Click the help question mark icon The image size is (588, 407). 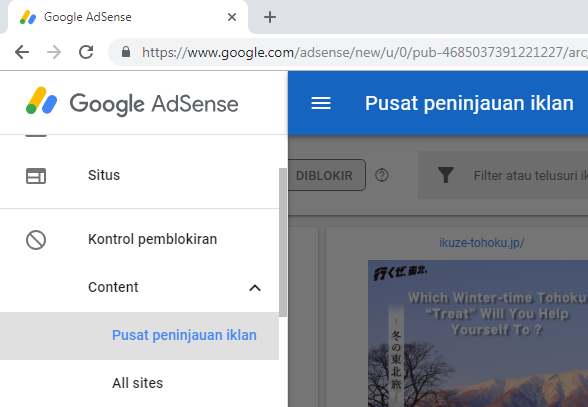(382, 175)
